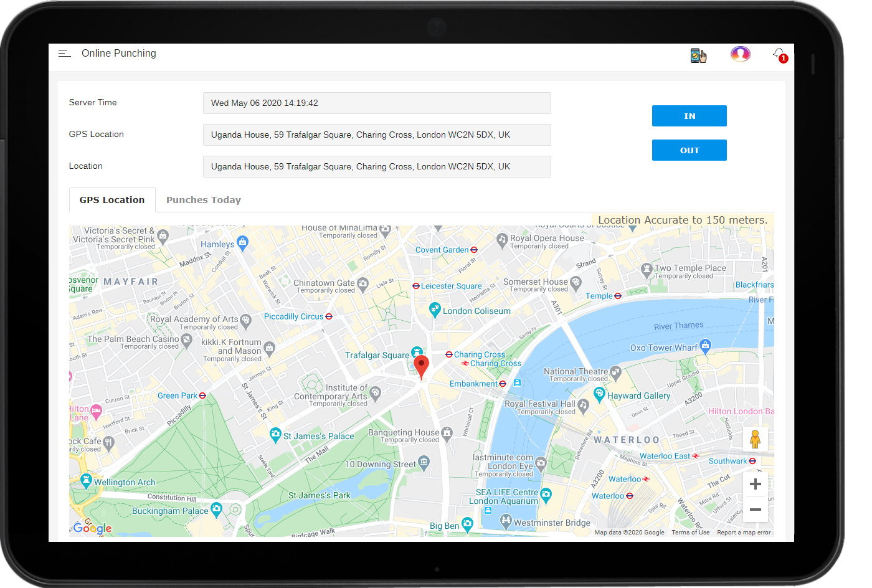
Task: Click the Charing Cross tube label
Action: tap(480, 354)
